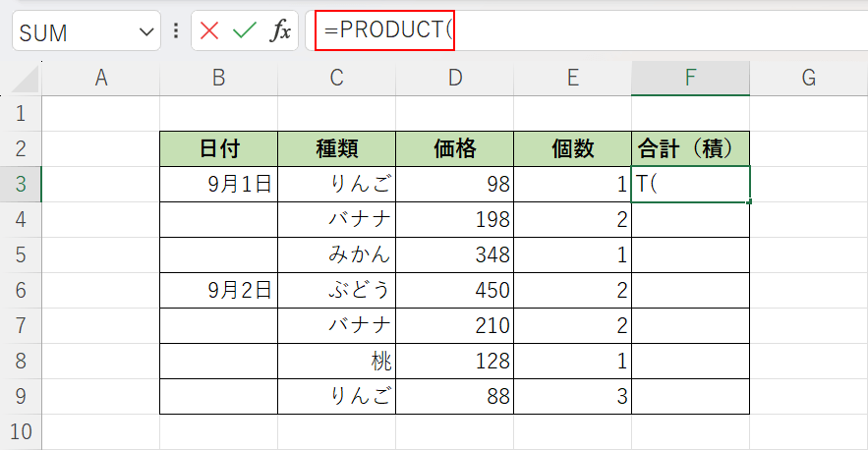Select the 価格 header cell

point(454,149)
